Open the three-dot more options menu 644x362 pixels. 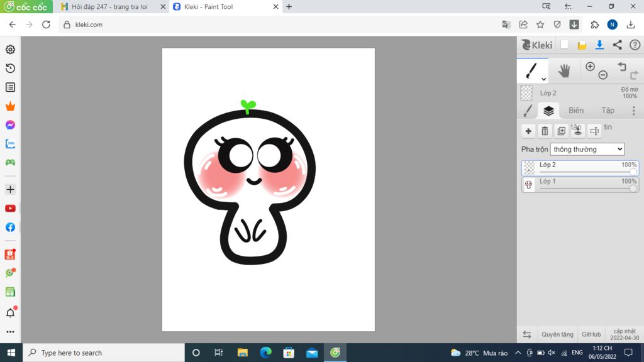click(x=633, y=111)
